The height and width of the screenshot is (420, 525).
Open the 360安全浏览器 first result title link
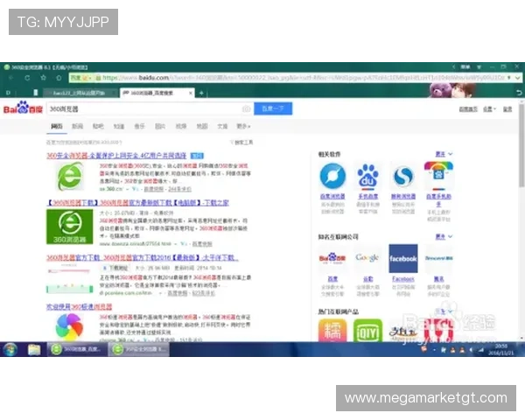[x=116, y=156]
